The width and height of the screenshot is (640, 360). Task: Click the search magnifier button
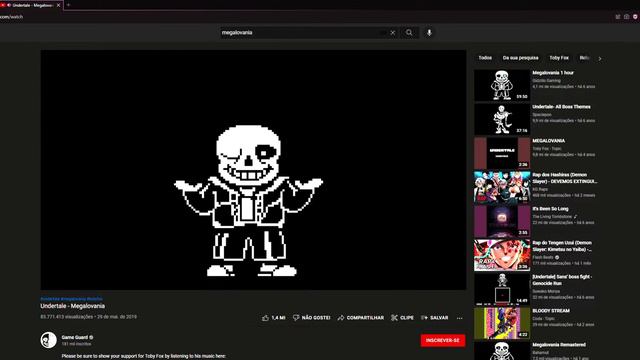[x=409, y=33]
